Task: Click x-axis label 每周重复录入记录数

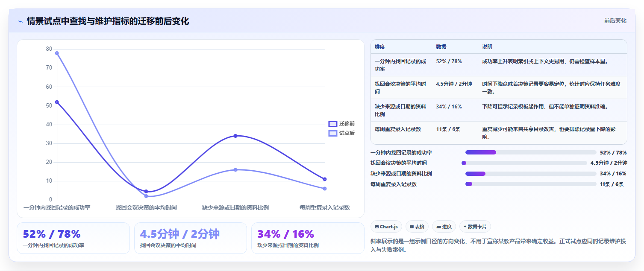Action: pos(325,207)
